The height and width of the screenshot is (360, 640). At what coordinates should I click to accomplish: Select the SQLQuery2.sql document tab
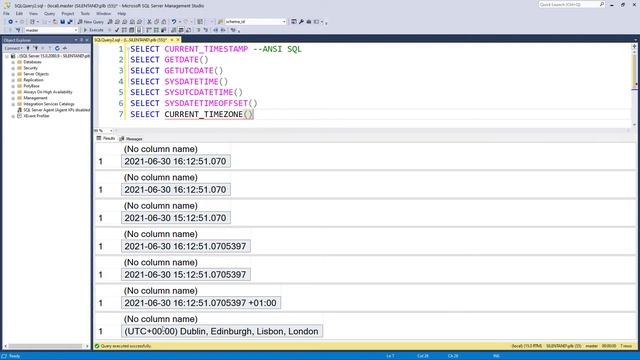point(131,40)
